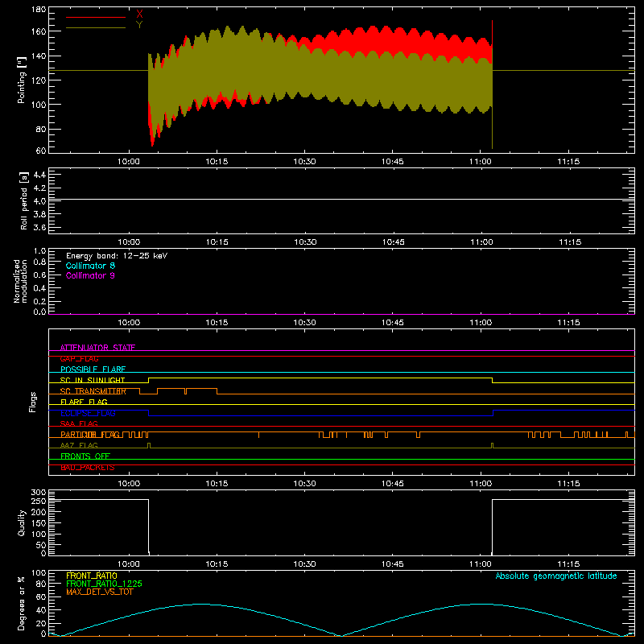Click the Collimator 9 legend entry
Image resolution: width=644 pixels, height=644 pixels.
coord(90,275)
